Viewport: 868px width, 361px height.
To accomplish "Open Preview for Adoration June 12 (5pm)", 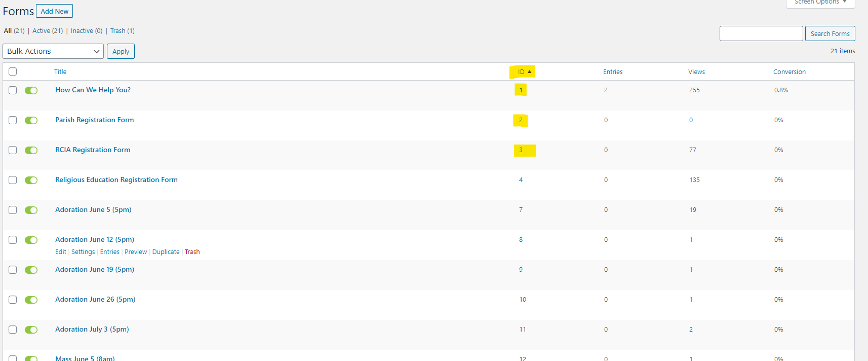I will pyautogui.click(x=136, y=252).
